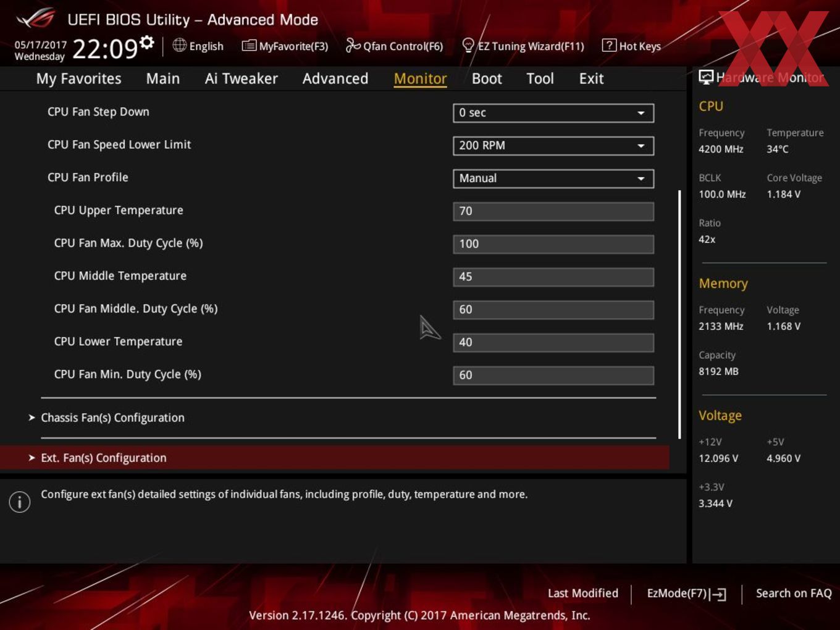Click memory frequency value 2133 MHz
Screen dimensions: 840x630
point(721,326)
